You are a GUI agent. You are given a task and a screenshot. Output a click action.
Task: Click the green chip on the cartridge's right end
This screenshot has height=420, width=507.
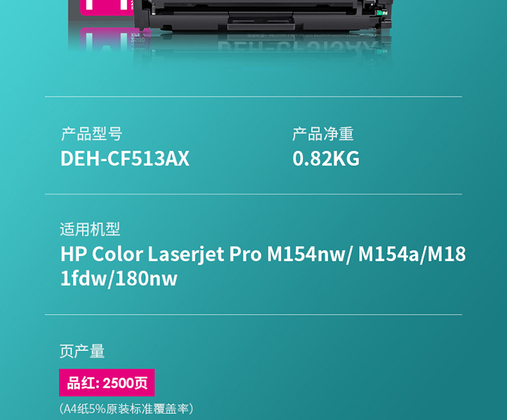(382, 13)
